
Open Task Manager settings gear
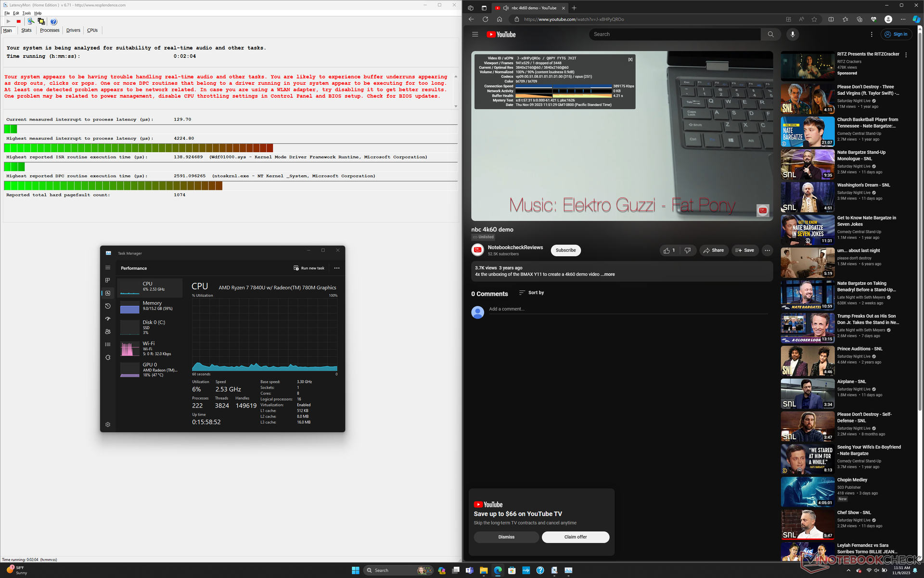pyautogui.click(x=108, y=424)
